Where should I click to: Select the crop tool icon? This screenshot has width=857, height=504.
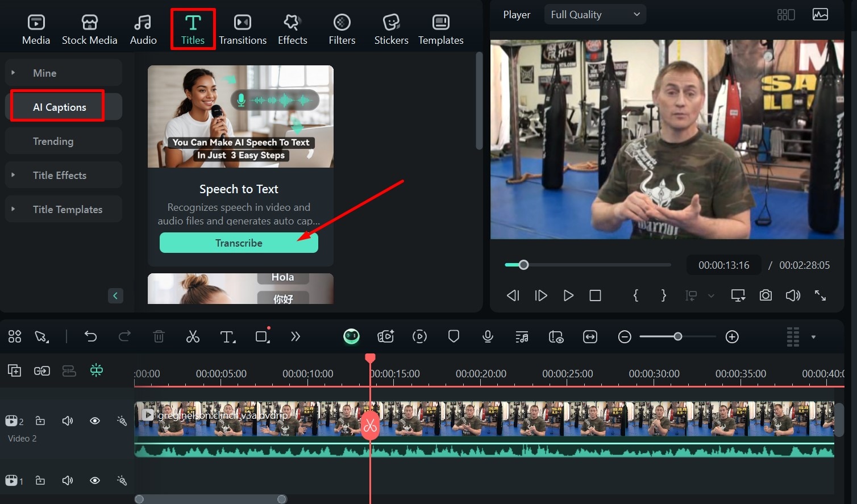click(x=263, y=336)
